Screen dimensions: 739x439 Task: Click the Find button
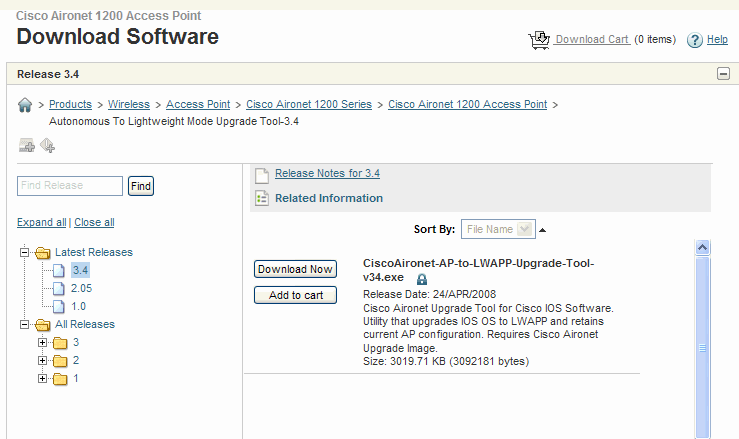tap(140, 186)
